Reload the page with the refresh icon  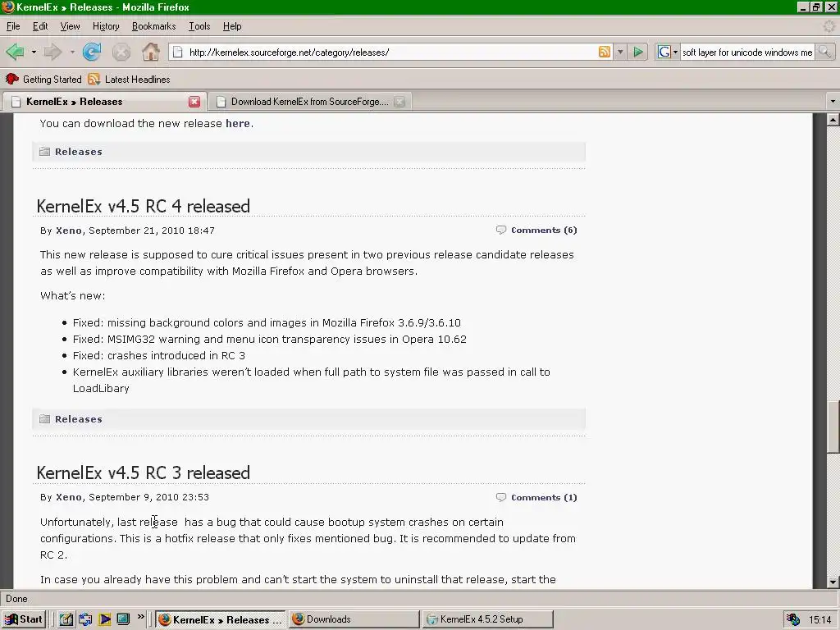pyautogui.click(x=92, y=52)
